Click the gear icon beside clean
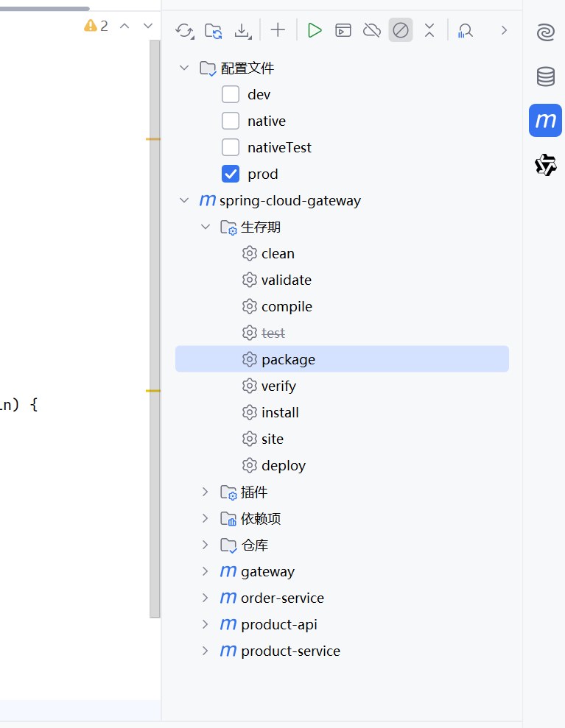This screenshot has height=728, width=565. (x=250, y=253)
